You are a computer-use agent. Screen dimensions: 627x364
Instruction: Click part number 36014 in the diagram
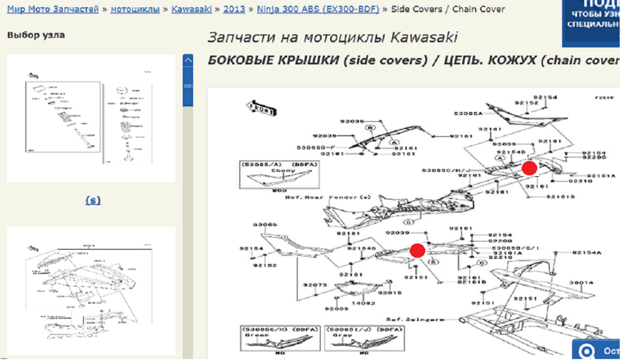click(x=581, y=283)
